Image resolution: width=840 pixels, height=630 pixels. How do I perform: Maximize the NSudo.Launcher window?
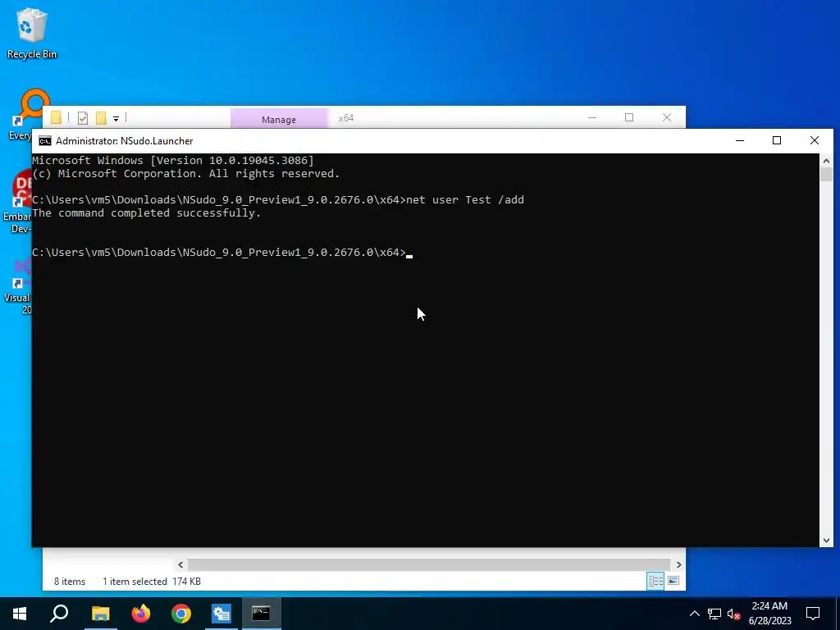777,140
